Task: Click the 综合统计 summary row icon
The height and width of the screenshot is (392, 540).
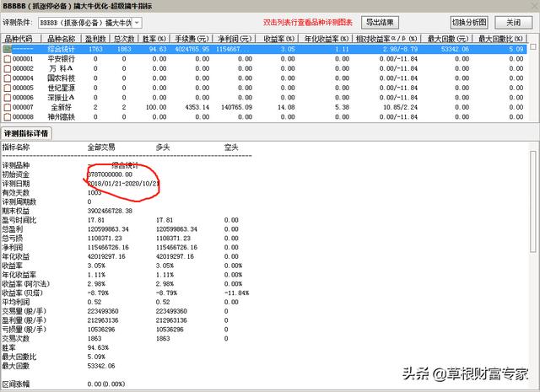Action: [x=8, y=49]
